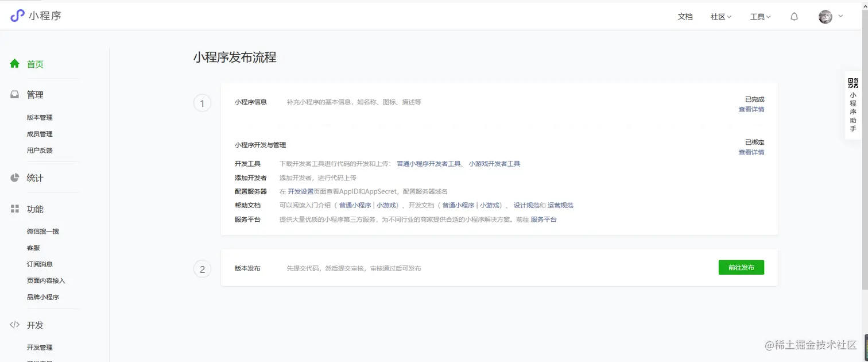Open 文档 in the top navigation

(x=685, y=17)
